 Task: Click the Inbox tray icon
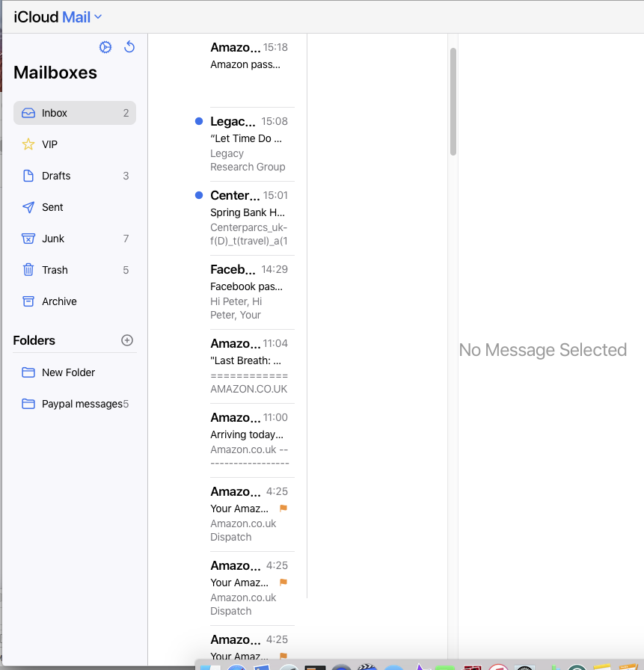28,113
